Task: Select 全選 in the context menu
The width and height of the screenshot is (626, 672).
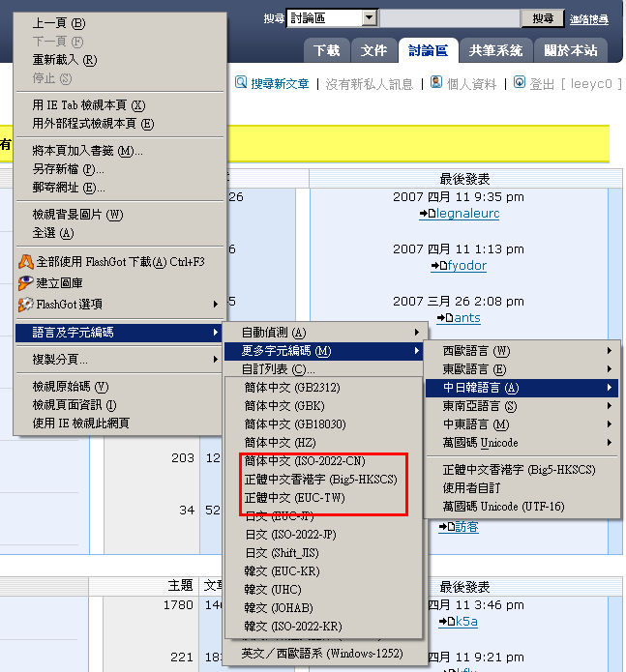Action: [120, 233]
